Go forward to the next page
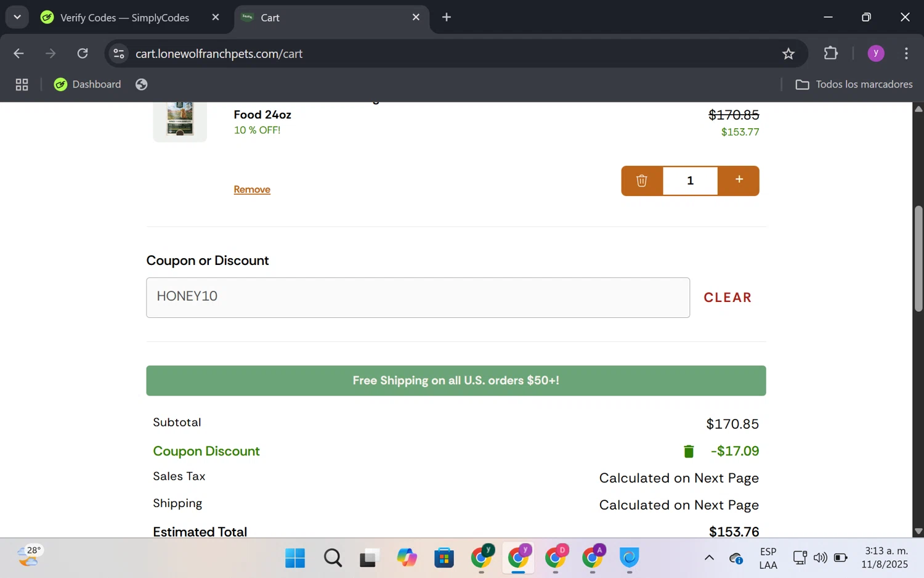The image size is (924, 578). pyautogui.click(x=51, y=54)
